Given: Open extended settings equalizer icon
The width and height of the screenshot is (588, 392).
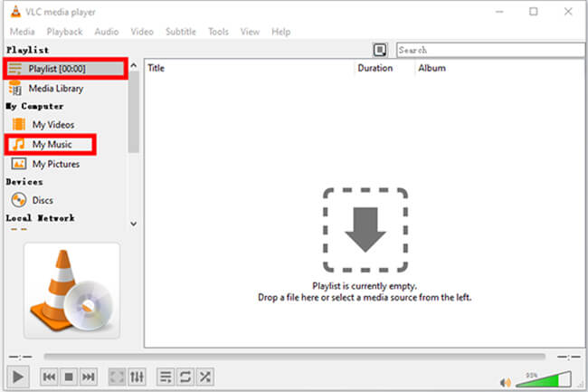Looking at the screenshot, I should [x=137, y=376].
